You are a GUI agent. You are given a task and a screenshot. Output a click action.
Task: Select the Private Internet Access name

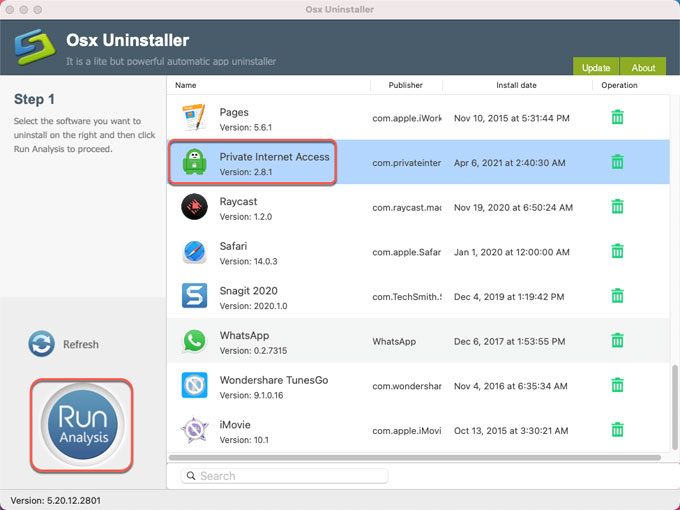275,157
